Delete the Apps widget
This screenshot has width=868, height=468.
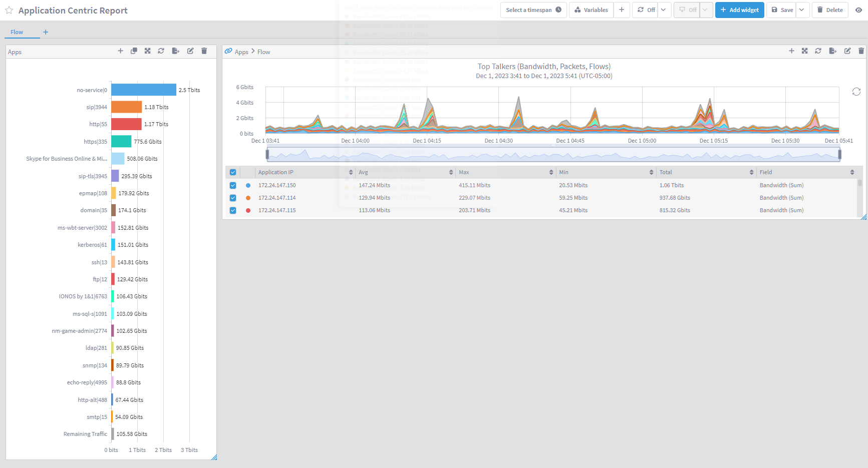tap(204, 51)
